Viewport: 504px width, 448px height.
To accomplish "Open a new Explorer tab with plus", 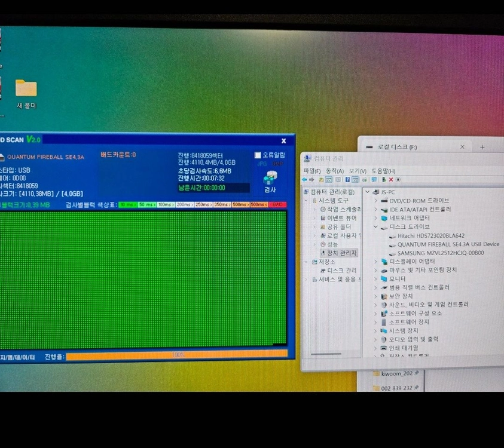I will click(x=482, y=147).
